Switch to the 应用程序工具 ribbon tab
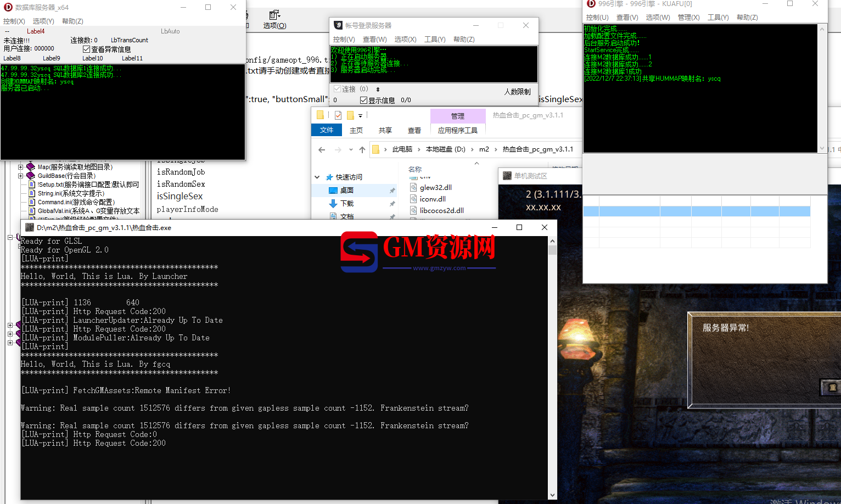841x504 pixels. coord(458,130)
